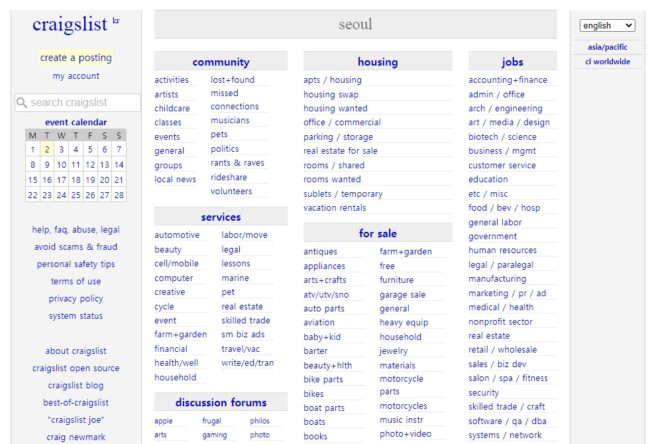The image size is (648, 444).
Task: Click the search craigslist magnifier icon
Action: coord(21,102)
